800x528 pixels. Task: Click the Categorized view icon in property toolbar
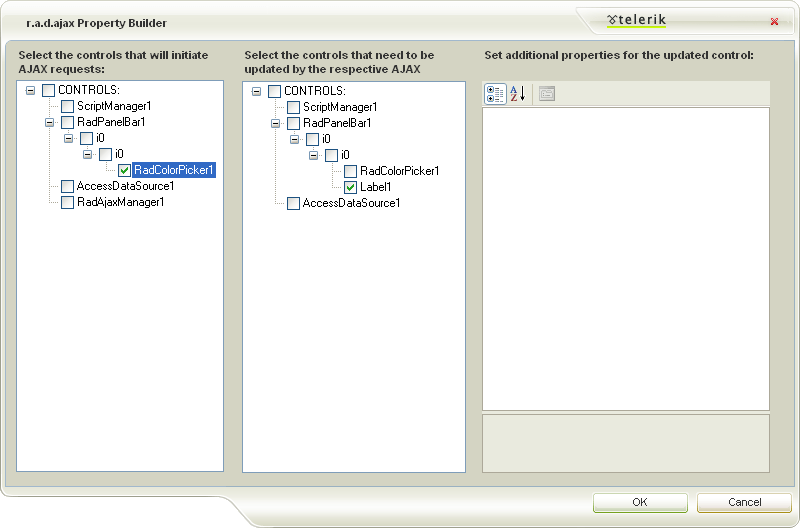[495, 94]
